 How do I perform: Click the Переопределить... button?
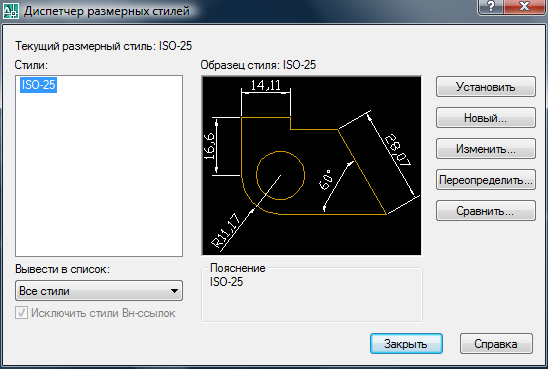click(x=485, y=180)
